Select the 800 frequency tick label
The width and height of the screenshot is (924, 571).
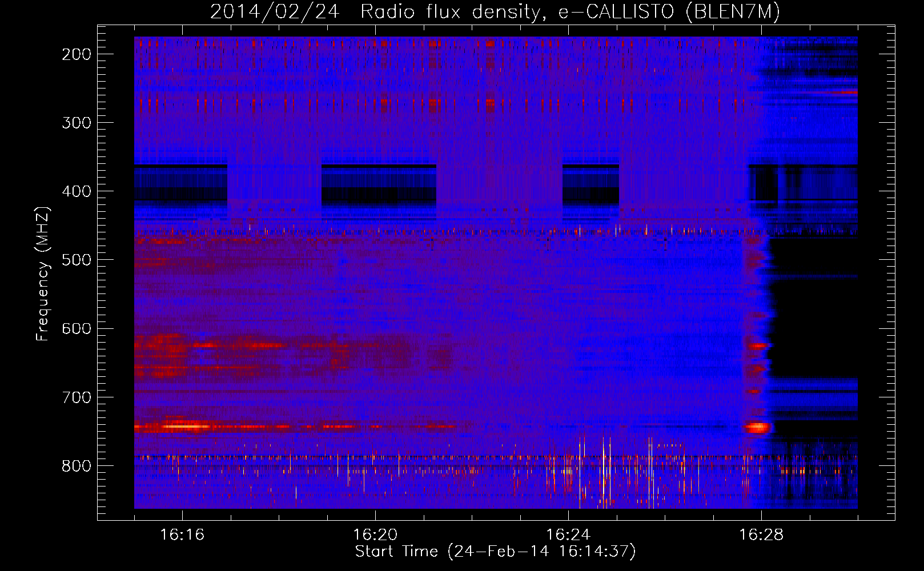[x=77, y=466]
